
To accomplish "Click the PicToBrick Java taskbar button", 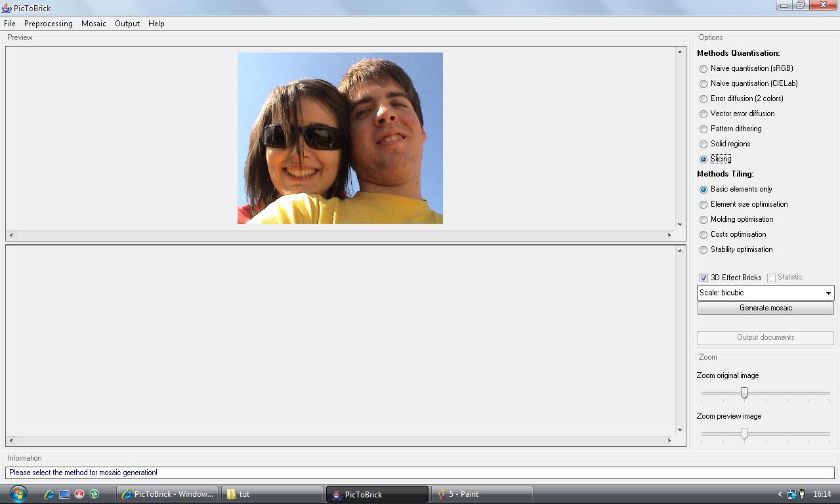I will (377, 494).
